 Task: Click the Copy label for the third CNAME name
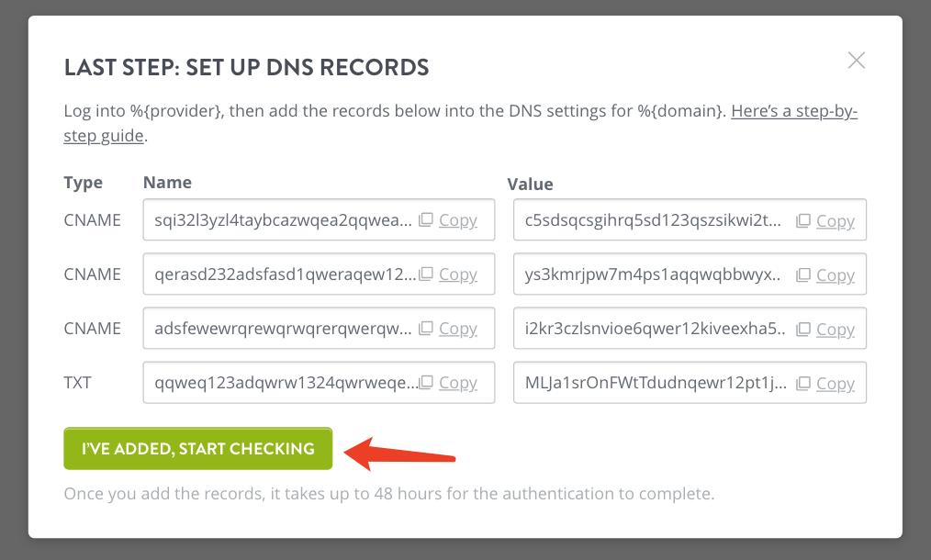[x=458, y=328]
